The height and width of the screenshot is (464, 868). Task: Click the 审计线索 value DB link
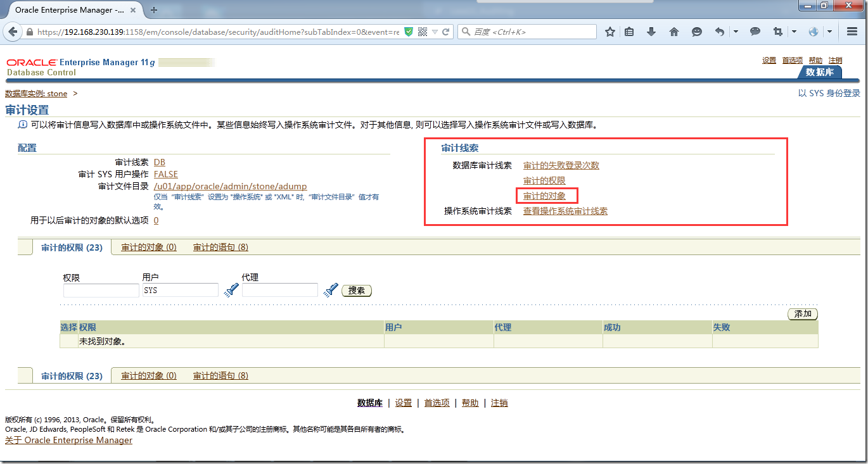tap(160, 162)
